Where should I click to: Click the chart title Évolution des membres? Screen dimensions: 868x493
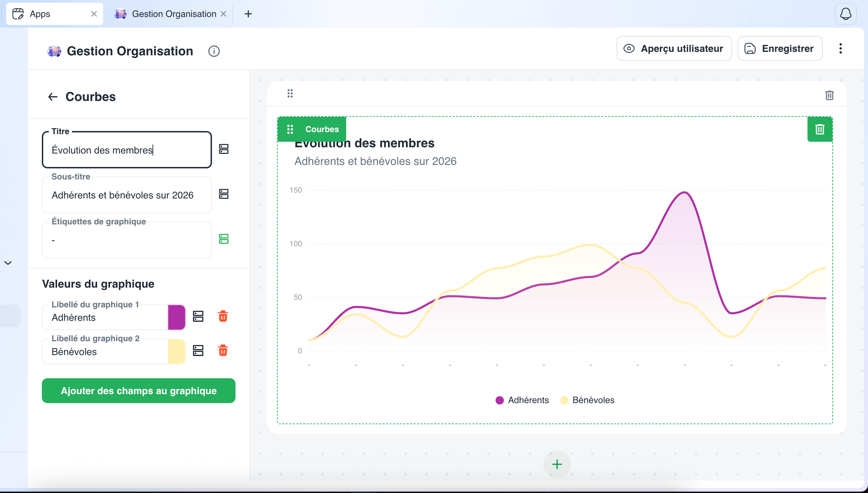point(364,143)
